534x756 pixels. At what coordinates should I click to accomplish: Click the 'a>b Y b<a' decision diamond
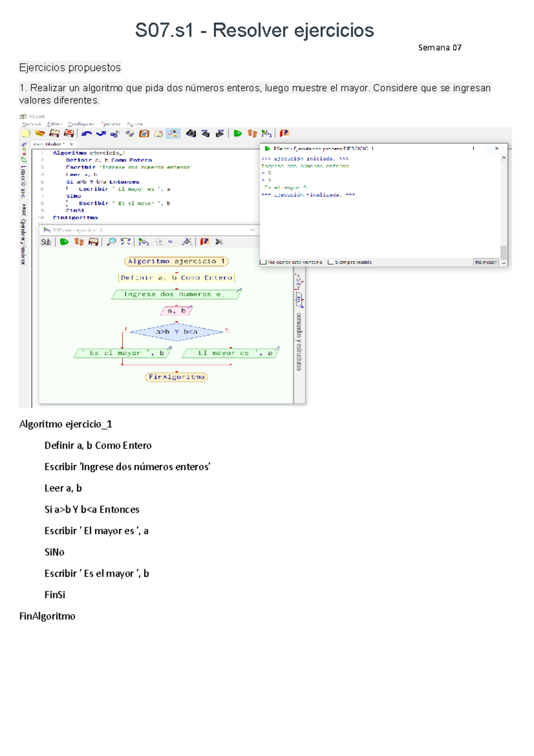(x=176, y=332)
